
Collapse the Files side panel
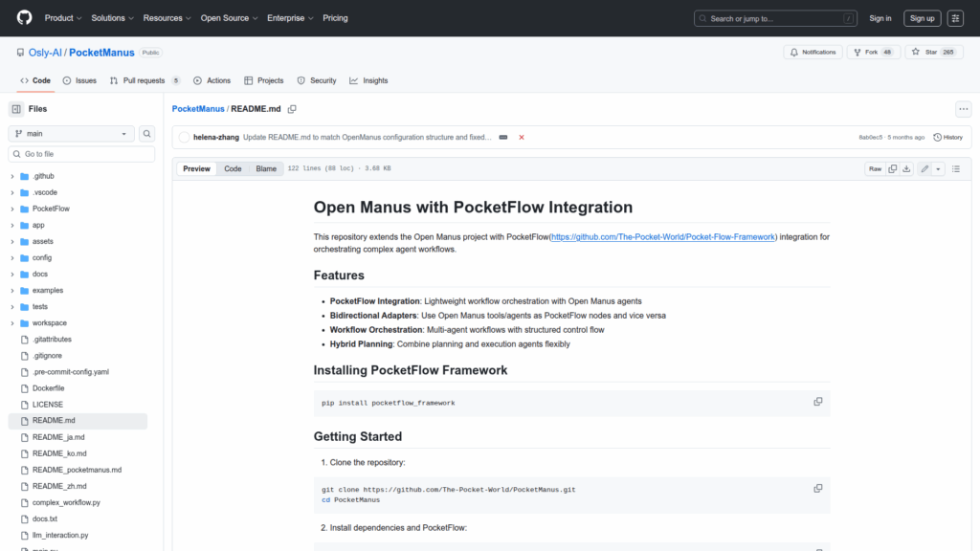(x=16, y=109)
